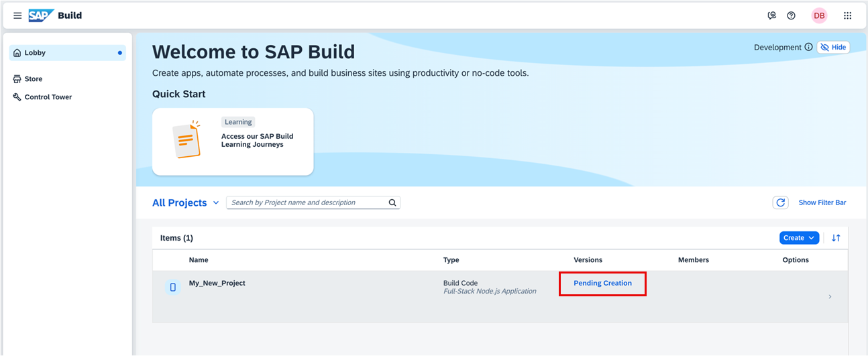Screen dimensions: 868x362
Task: Open the hamburger navigation menu
Action: tap(17, 15)
